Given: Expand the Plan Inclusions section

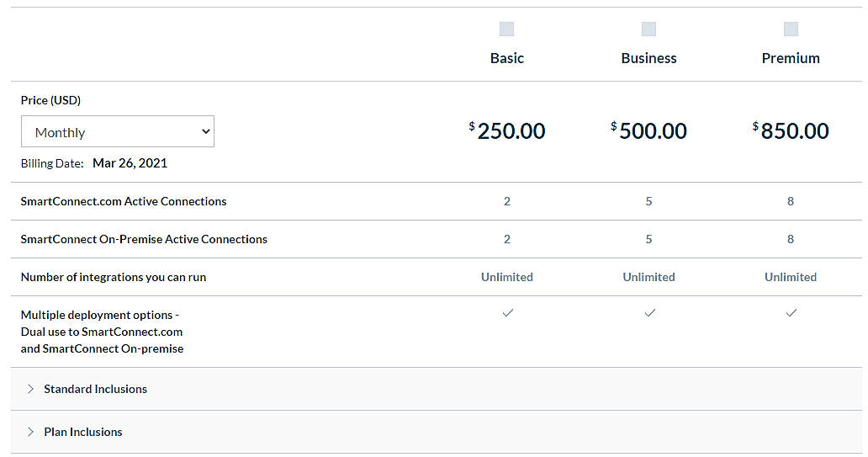Looking at the screenshot, I should (x=437, y=432).
